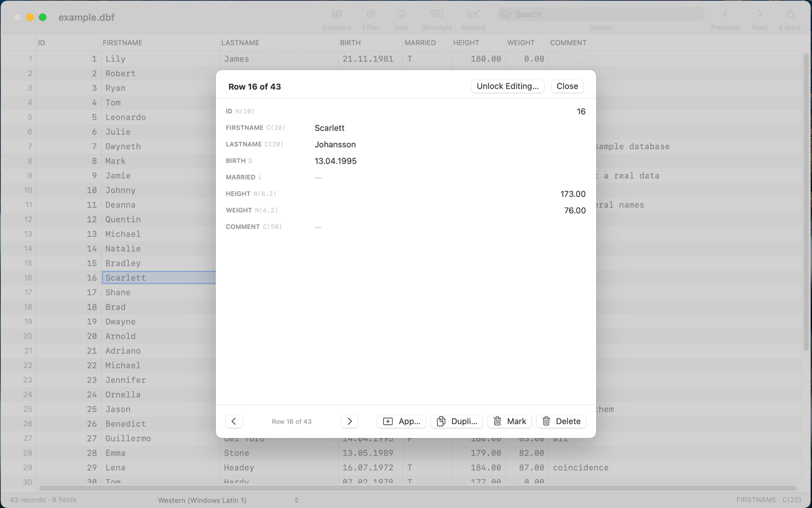
Task: Click the HEIGHT column header
Action: click(x=478, y=43)
